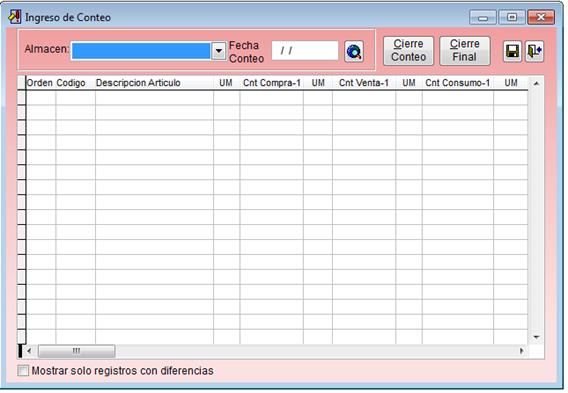Minimize the Ingreso de Conteo window

pyautogui.click(x=483, y=17)
